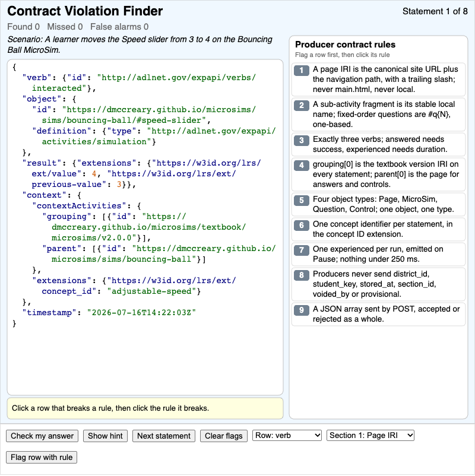Click Show hint button

point(105,436)
